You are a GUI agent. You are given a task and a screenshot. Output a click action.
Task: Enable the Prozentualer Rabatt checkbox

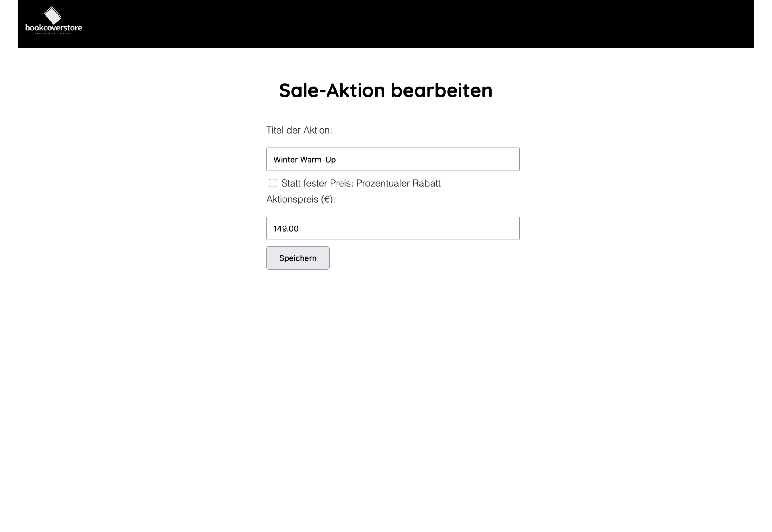coord(273,183)
